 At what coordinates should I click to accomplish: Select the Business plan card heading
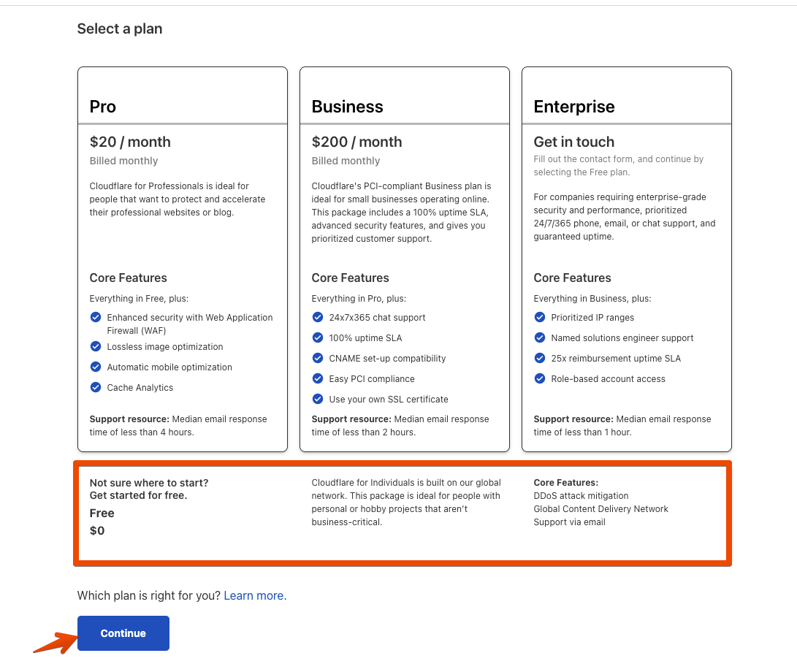pyautogui.click(x=347, y=107)
